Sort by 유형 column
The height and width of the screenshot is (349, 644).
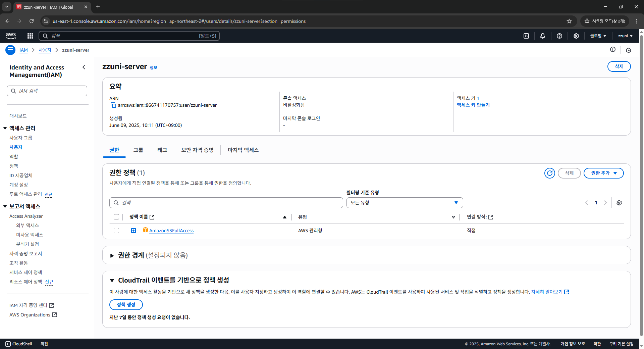tap(453, 217)
